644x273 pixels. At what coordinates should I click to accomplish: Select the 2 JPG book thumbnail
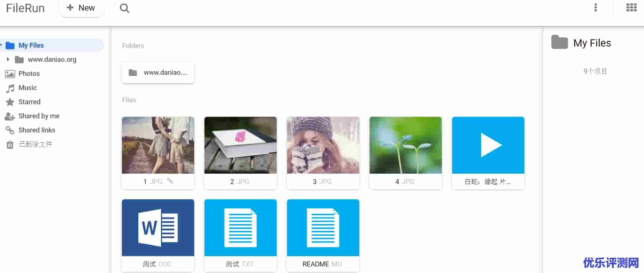(x=240, y=145)
